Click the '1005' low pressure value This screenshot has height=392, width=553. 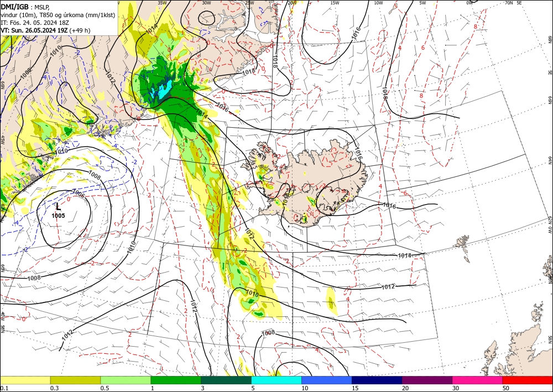[x=58, y=216]
